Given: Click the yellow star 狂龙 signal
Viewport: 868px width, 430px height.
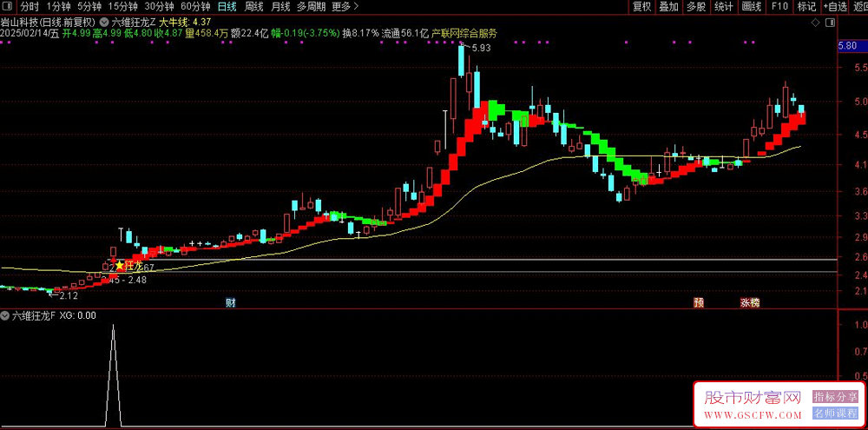Looking at the screenshot, I should pyautogui.click(x=119, y=266).
